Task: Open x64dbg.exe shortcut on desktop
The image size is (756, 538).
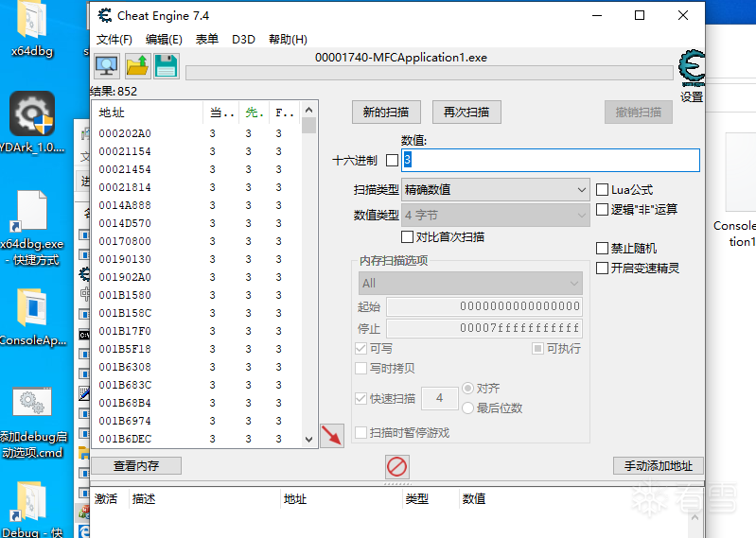Action: (x=32, y=229)
